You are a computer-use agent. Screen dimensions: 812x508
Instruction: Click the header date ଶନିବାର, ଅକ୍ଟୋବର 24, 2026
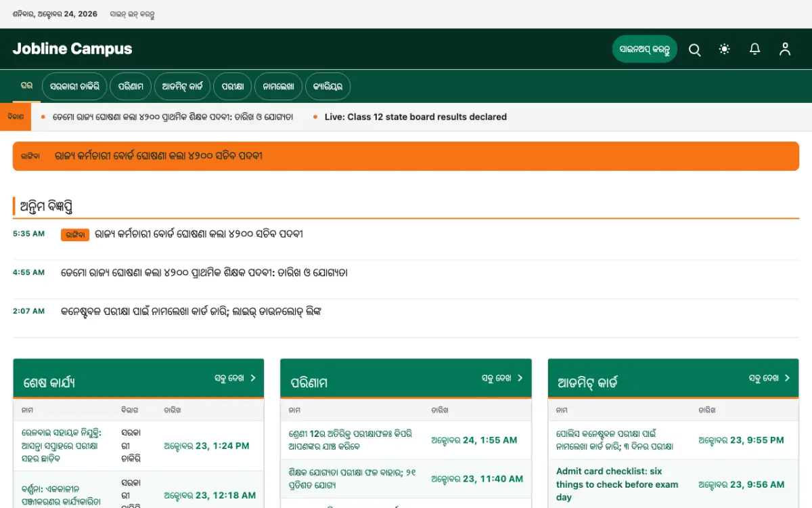[x=54, y=14]
